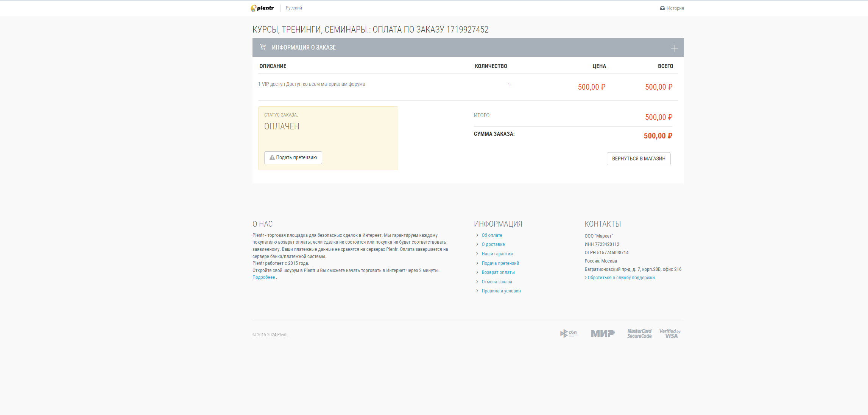Click the © 2015-2024 Plentr. copyright text
868x415 pixels.
click(270, 335)
